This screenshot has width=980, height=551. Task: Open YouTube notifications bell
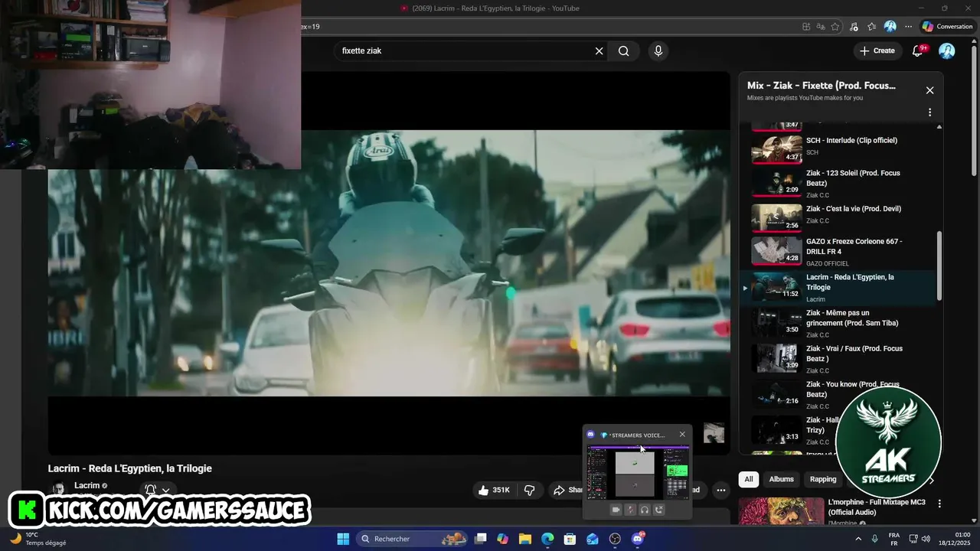tap(918, 51)
